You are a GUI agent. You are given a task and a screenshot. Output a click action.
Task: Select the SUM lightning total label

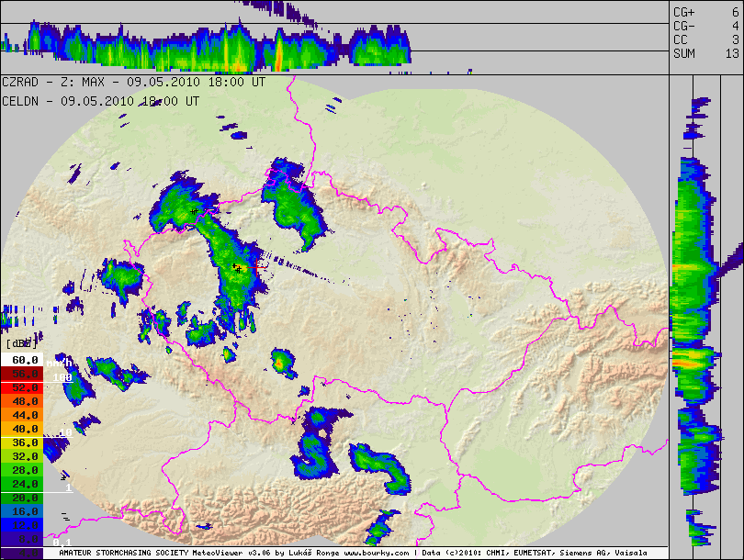684,53
